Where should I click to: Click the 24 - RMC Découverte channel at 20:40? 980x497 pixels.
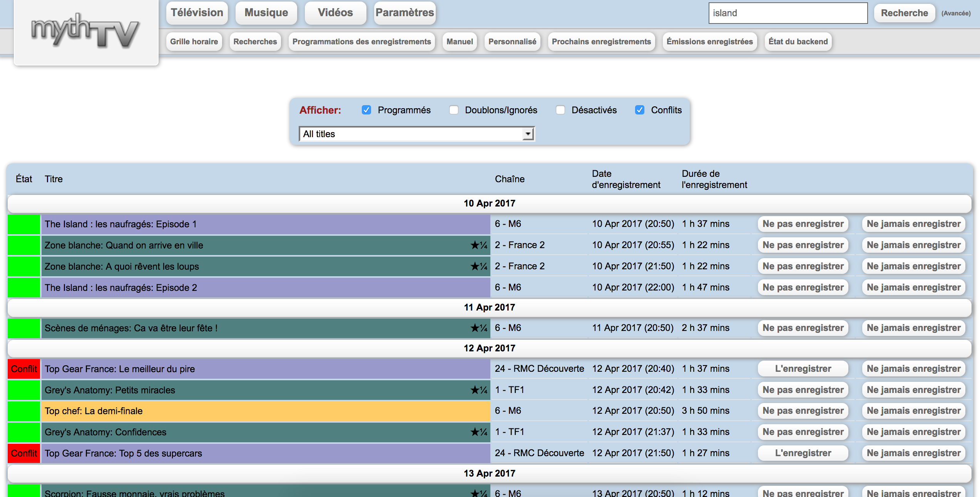[539, 369]
